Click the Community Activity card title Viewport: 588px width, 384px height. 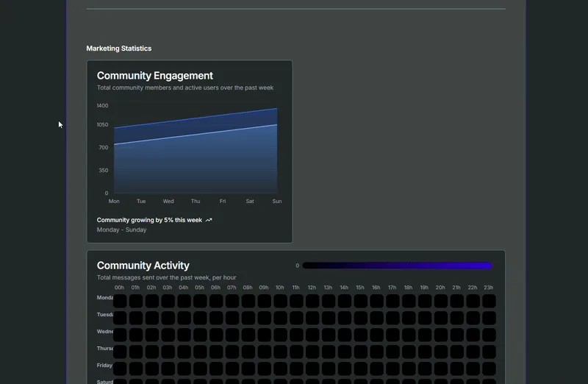pyautogui.click(x=143, y=266)
